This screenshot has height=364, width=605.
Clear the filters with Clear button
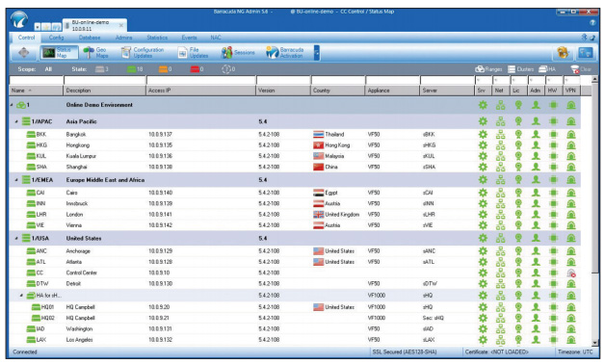click(x=581, y=69)
